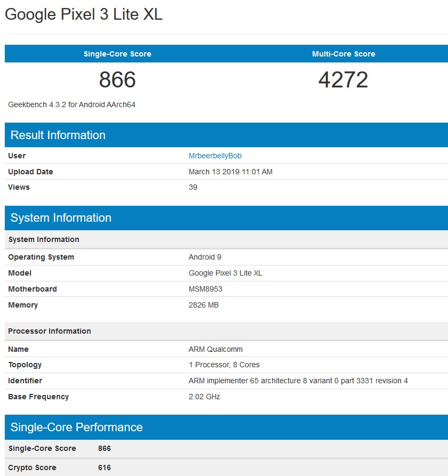This screenshot has width=448, height=476.
Task: Click the 1 Processor, 8 Cores topology value
Action: click(x=224, y=365)
